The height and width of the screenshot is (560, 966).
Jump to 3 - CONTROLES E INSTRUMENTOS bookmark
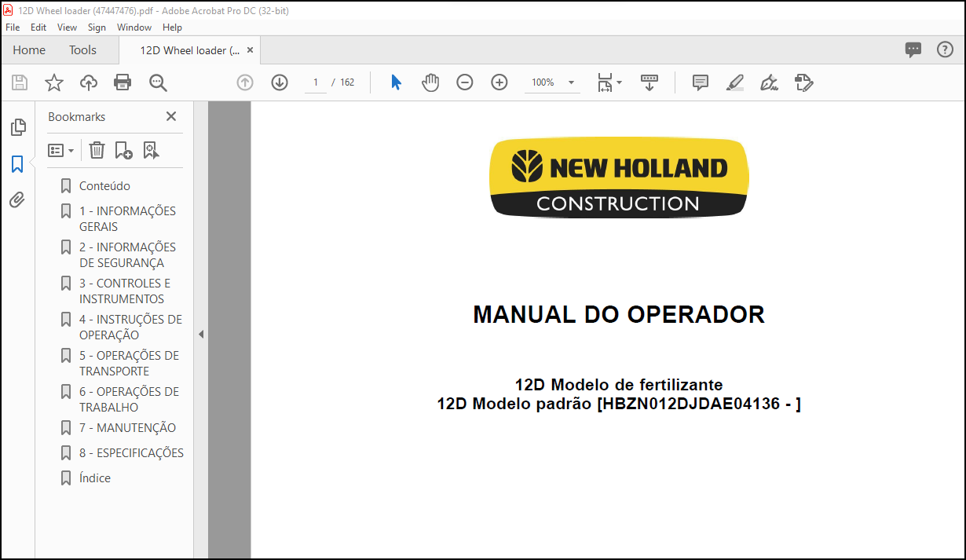(125, 291)
